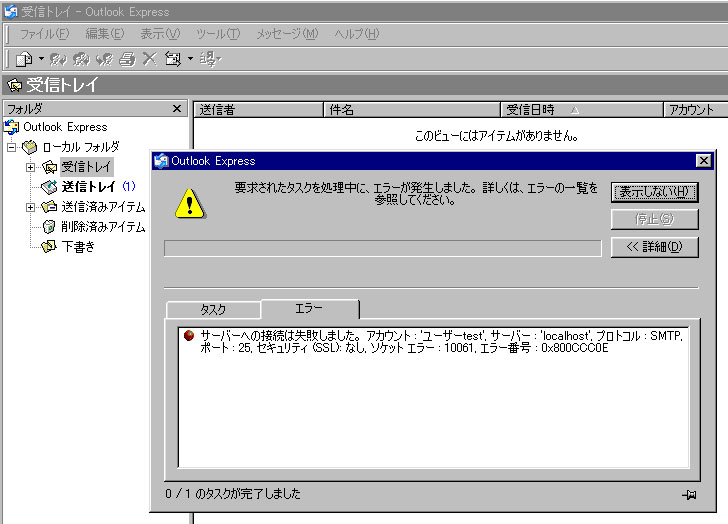The height and width of the screenshot is (524, 728).
Task: Switch to the タスク tab in error dialog
Action: tap(213, 310)
